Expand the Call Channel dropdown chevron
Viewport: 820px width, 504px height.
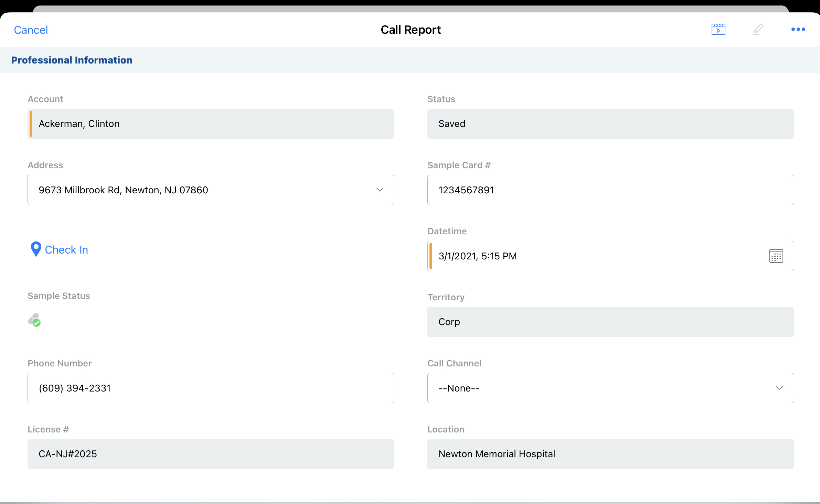tap(779, 388)
